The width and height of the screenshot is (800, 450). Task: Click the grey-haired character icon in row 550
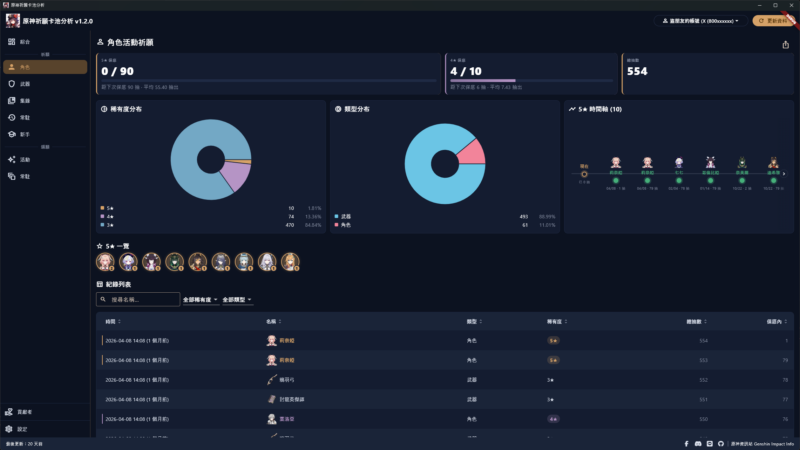click(271, 419)
